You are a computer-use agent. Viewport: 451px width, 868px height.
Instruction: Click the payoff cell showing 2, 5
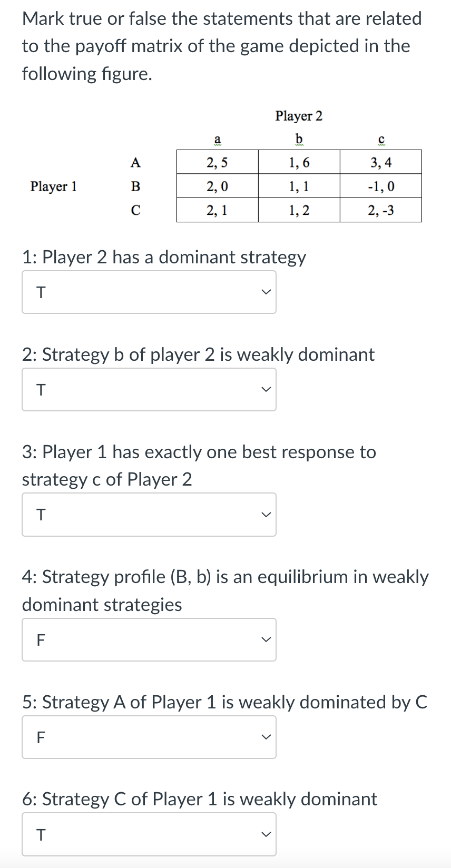[217, 162]
